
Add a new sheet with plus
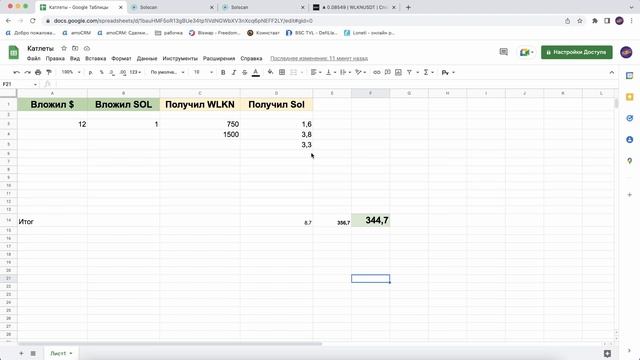pos(21,353)
